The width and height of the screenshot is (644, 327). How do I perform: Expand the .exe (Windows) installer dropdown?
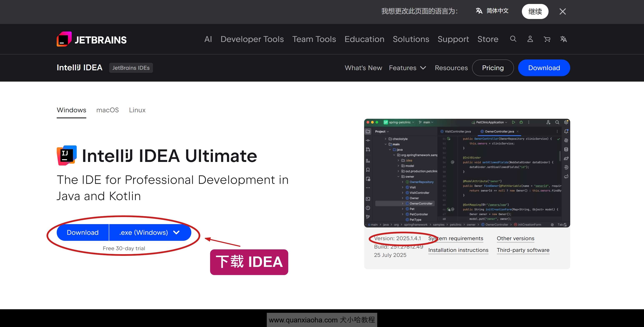(150, 232)
